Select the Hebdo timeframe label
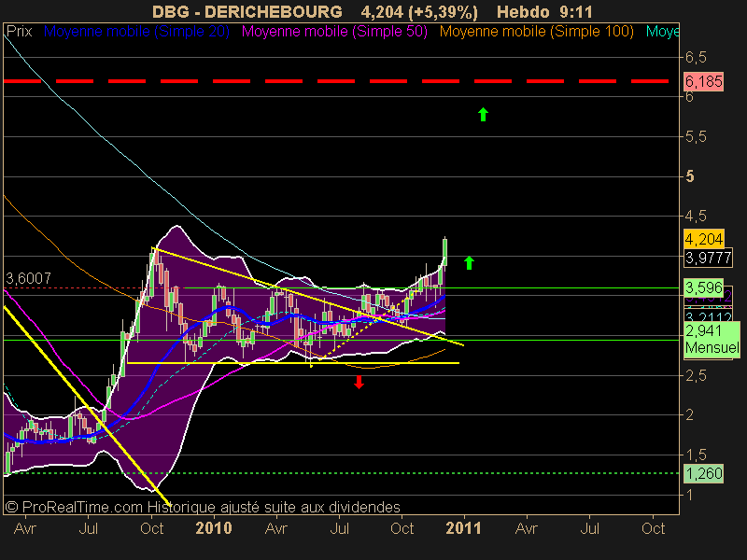747x560 pixels. point(523,12)
